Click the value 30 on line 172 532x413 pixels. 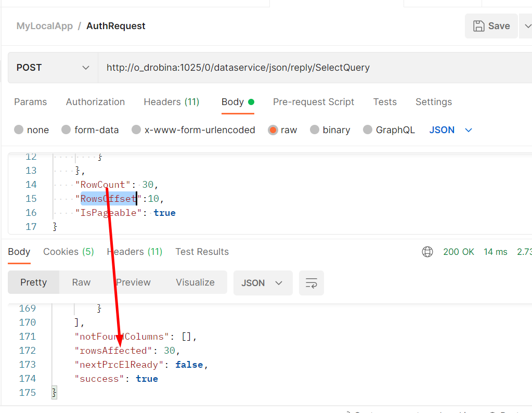click(x=170, y=351)
